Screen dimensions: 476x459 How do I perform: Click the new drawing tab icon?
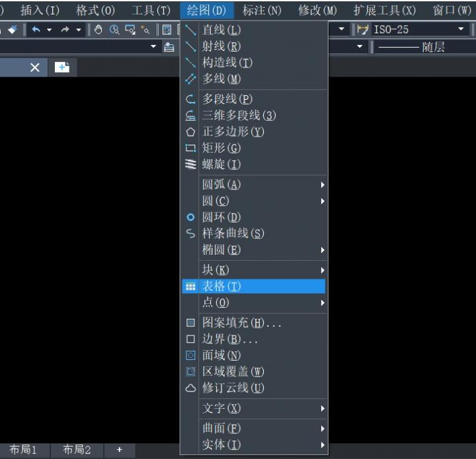coord(62,67)
